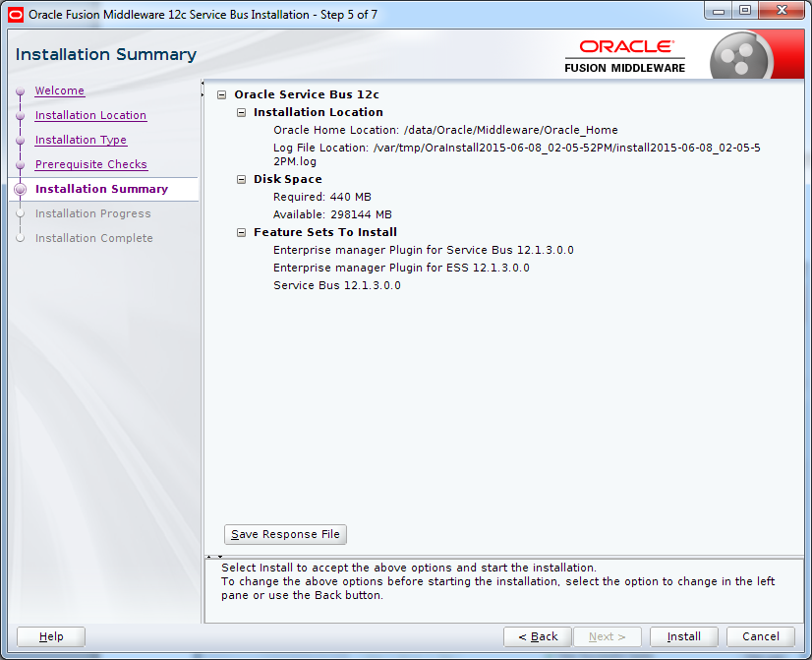Viewport: 812px width, 660px height.
Task: Click the Disk Space tree heading
Action: [x=288, y=179]
